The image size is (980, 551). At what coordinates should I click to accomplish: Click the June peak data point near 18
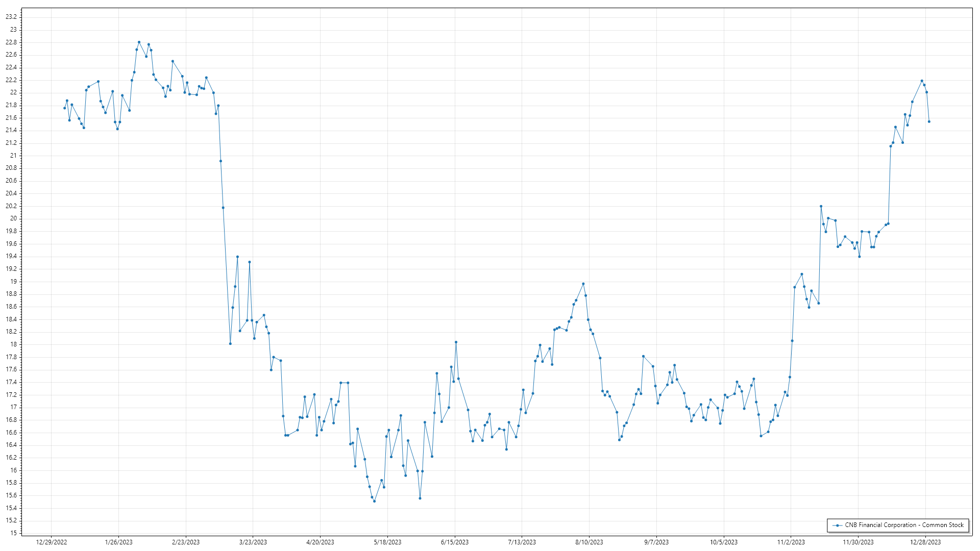456,342
